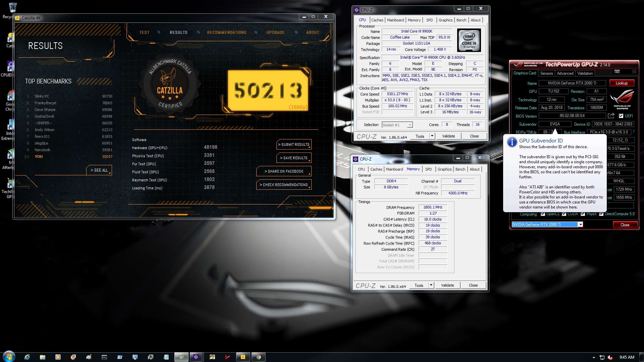Switch to Graphics tab in top CPU-Z

(x=445, y=20)
